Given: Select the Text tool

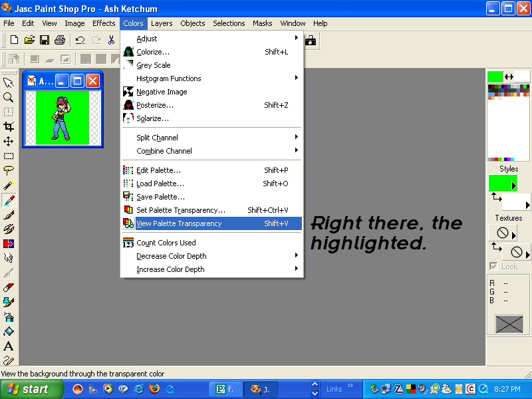Looking at the screenshot, I should 9,346.
